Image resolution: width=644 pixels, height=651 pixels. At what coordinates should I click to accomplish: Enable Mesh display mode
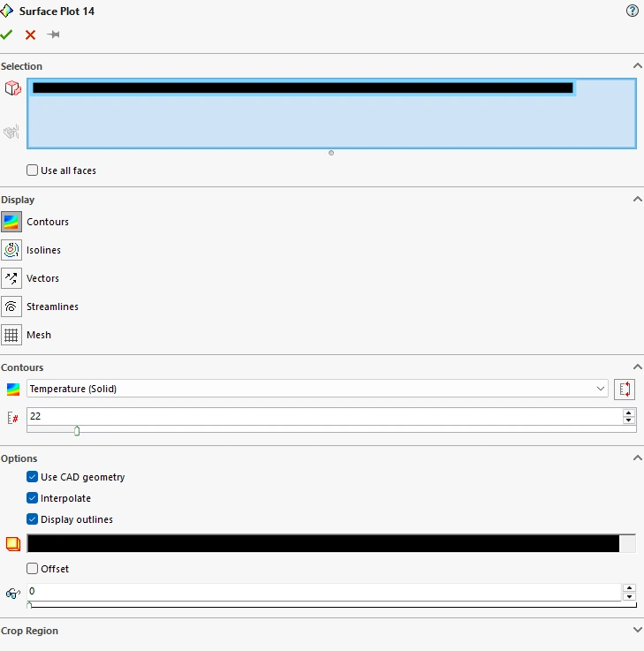[x=11, y=335]
